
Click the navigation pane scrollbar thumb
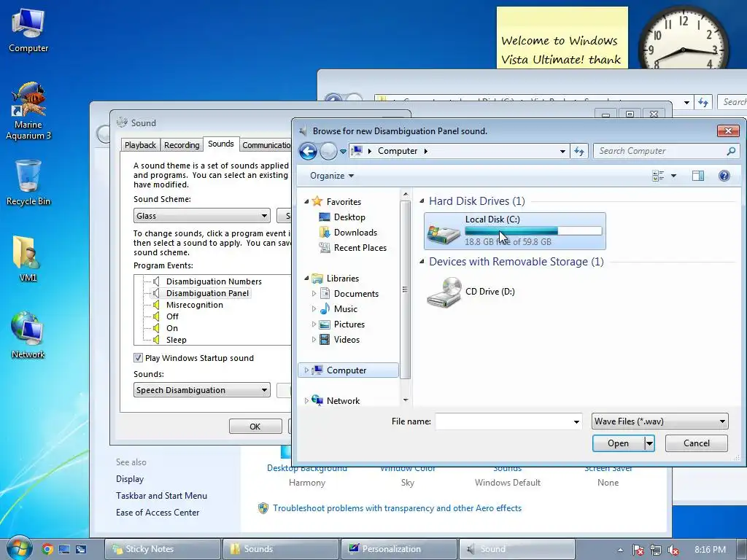tap(405, 289)
